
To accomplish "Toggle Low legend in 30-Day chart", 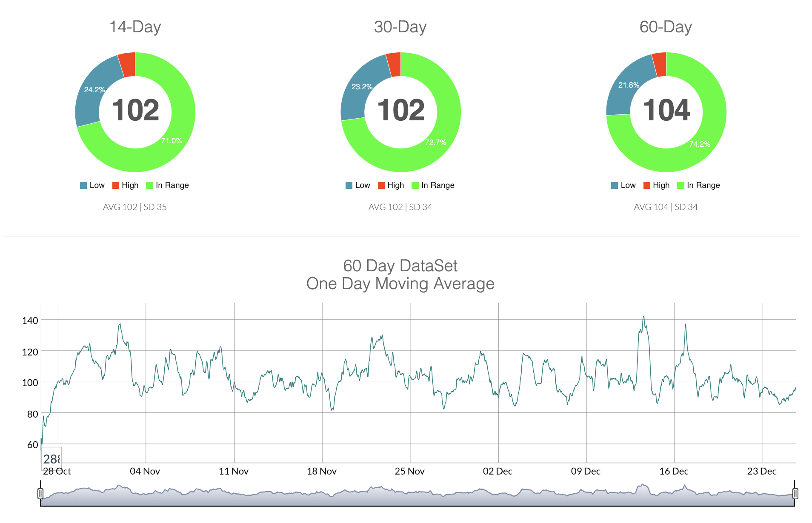I will coord(358,185).
